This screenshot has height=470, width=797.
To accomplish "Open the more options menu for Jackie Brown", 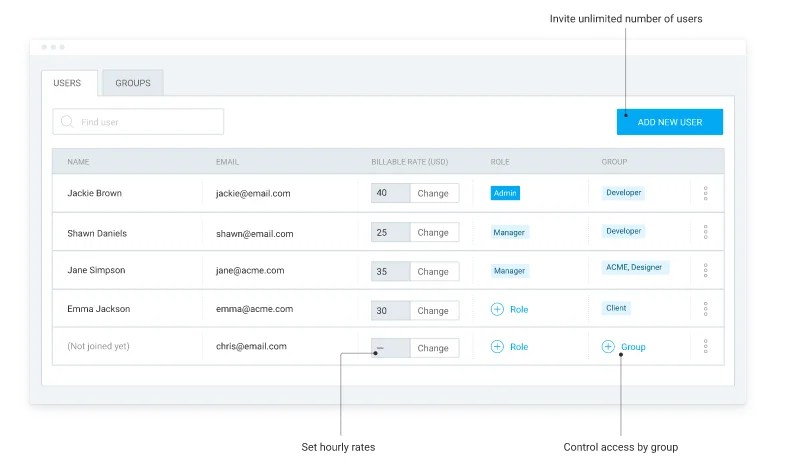I will (706, 193).
